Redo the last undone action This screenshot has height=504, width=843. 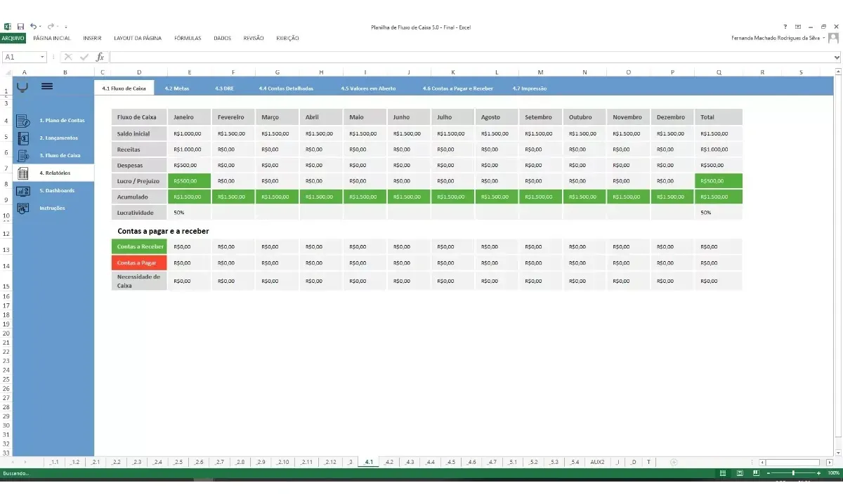[x=51, y=27]
